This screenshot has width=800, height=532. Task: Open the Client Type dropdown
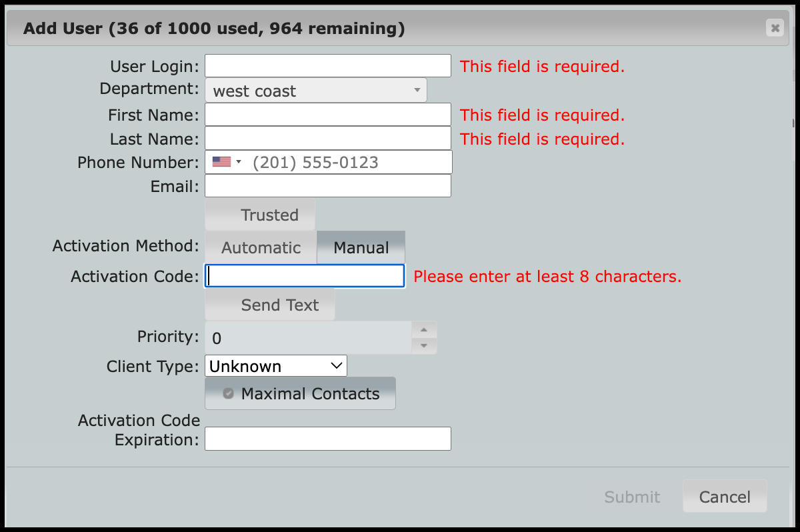coord(275,366)
